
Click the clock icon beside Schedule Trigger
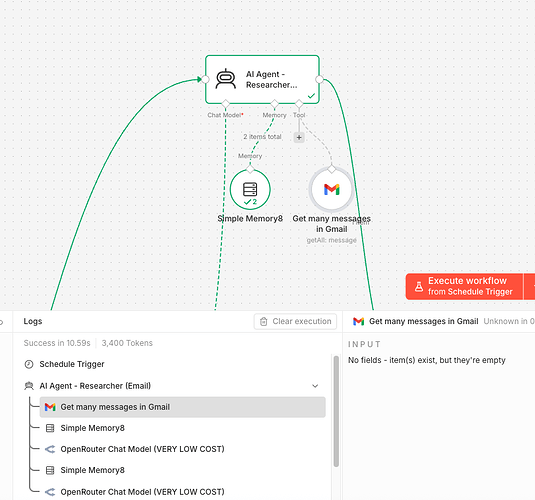[29, 364]
